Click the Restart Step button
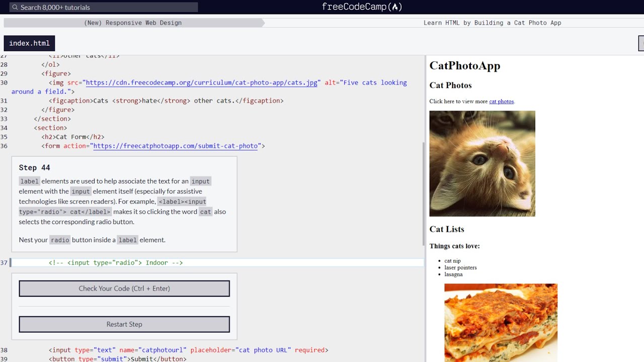The width and height of the screenshot is (644, 362). pos(124,324)
